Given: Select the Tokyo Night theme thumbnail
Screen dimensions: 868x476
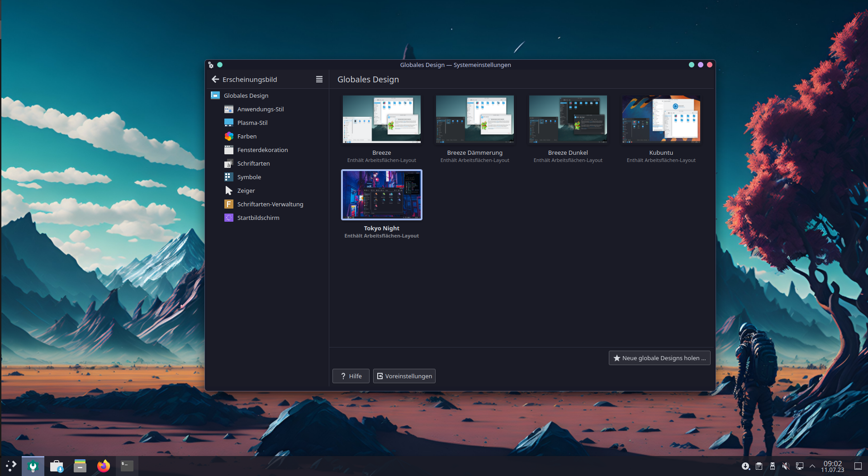Looking at the screenshot, I should [x=382, y=195].
